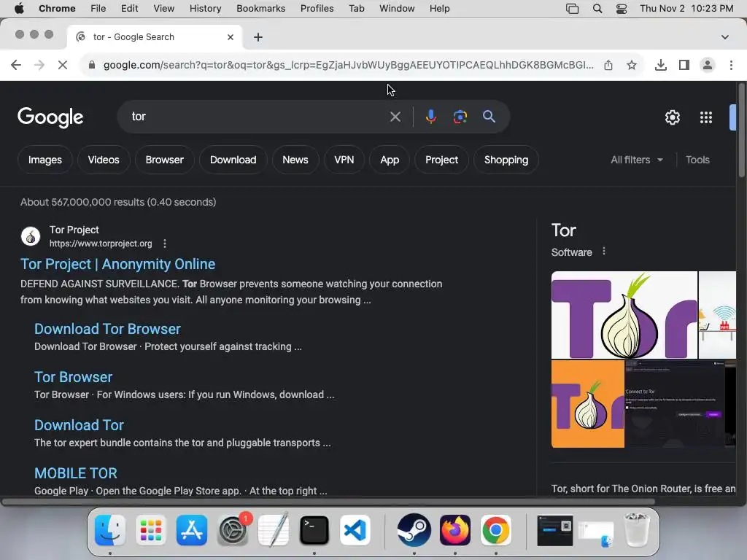
Task: Click the lock icon in address bar
Action: click(92, 65)
